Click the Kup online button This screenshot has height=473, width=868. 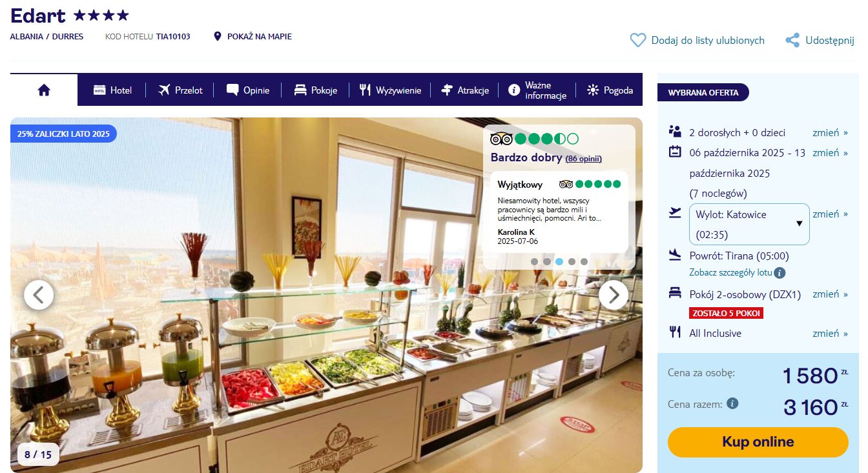click(x=758, y=442)
